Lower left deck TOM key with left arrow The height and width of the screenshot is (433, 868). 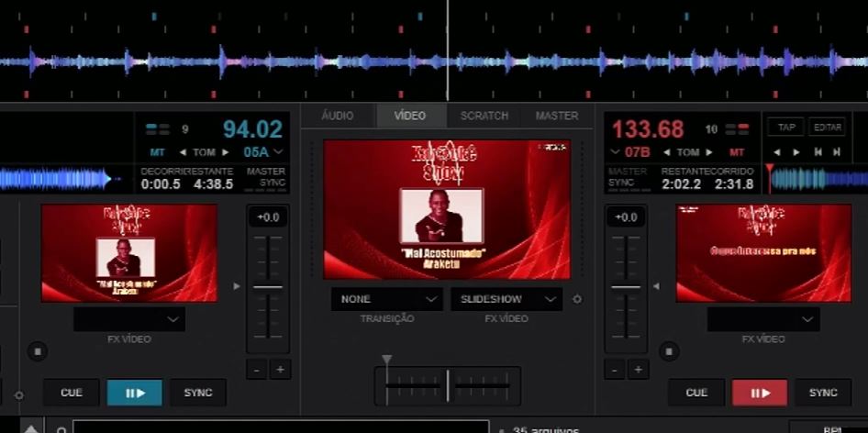182,152
